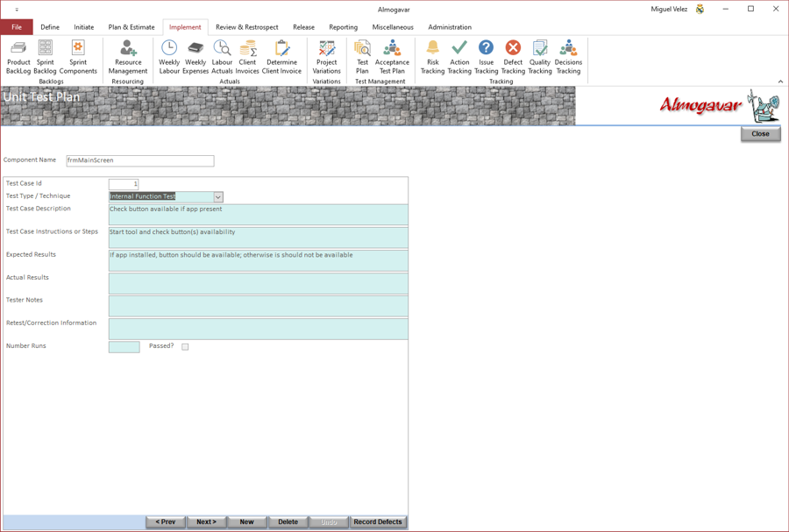Collapse the ribbon with the arrow
Image resolution: width=789 pixels, height=532 pixels.
(x=780, y=82)
